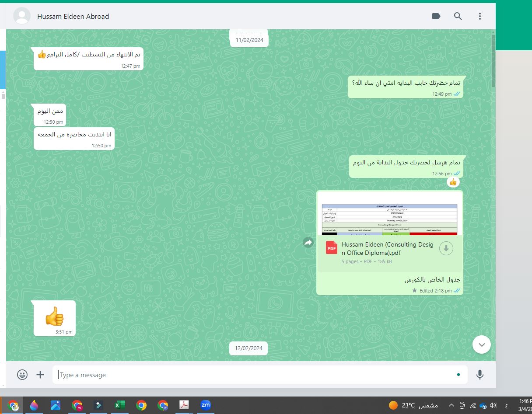Viewport: 532px width, 414px height.
Task: Click the 12:49 pm timestamp
Action: (442, 94)
